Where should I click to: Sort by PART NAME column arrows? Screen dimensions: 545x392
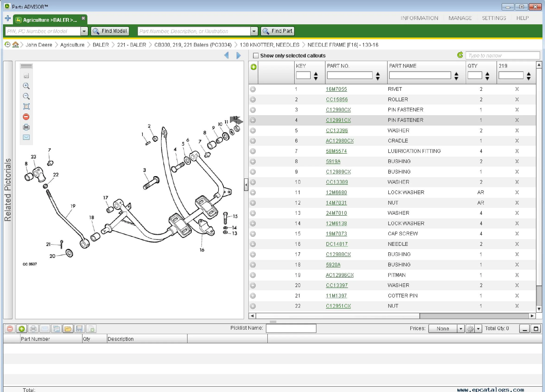coord(456,76)
